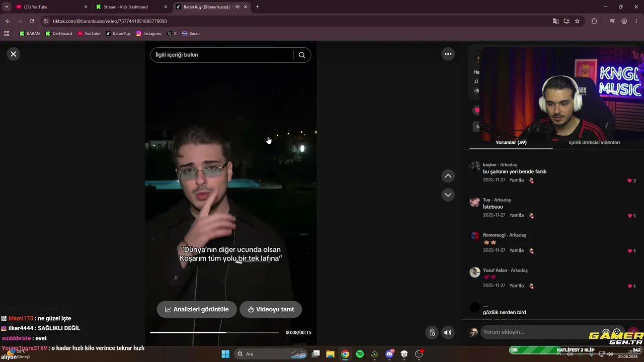Open the Chrome profile avatar icon
644x362 pixels.
pos(624,21)
